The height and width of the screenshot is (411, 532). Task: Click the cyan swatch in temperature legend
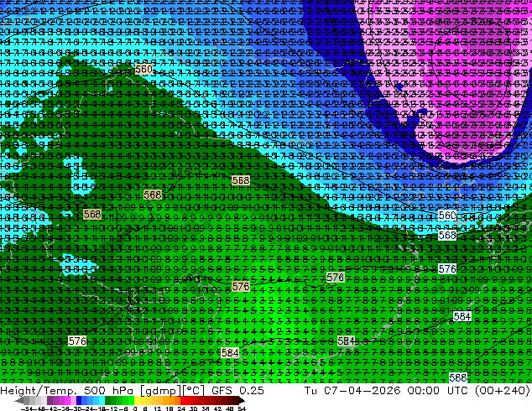pos(102,401)
